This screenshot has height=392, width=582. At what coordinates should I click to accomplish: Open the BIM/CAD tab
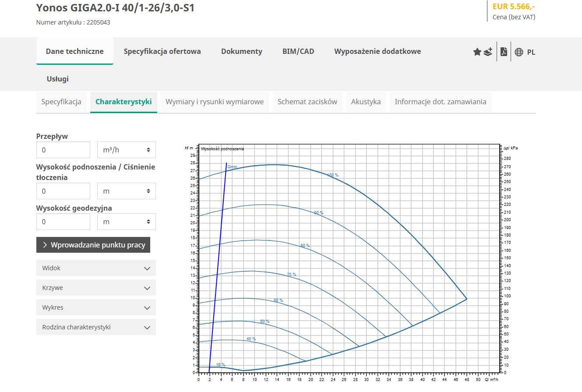pyautogui.click(x=298, y=51)
